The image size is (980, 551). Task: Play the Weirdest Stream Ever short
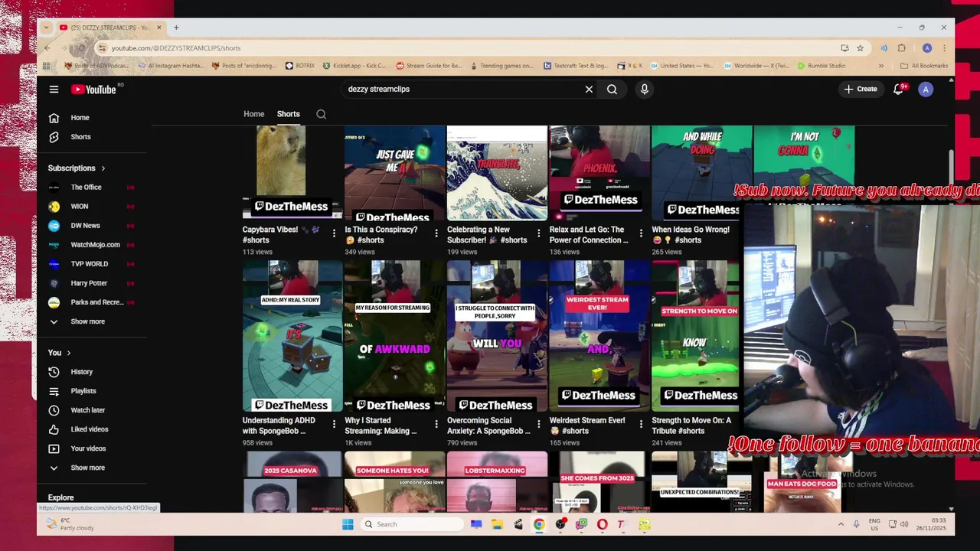(x=599, y=336)
